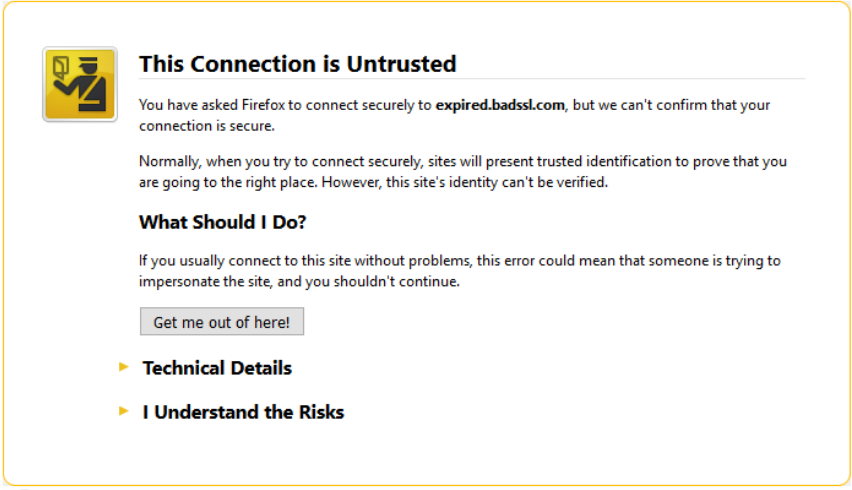This screenshot has width=852, height=490.
Task: Expand Technical Details using its yellow triangle
Action: point(124,367)
